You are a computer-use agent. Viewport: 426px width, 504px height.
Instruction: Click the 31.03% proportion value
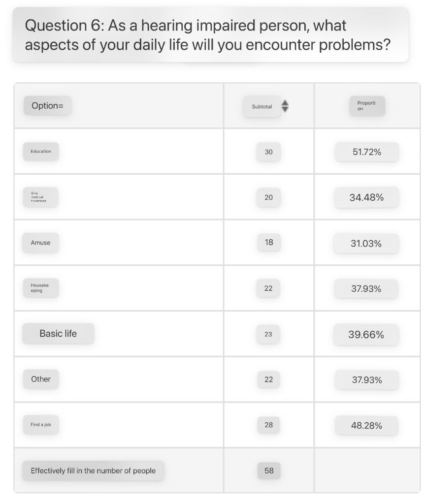(x=366, y=244)
